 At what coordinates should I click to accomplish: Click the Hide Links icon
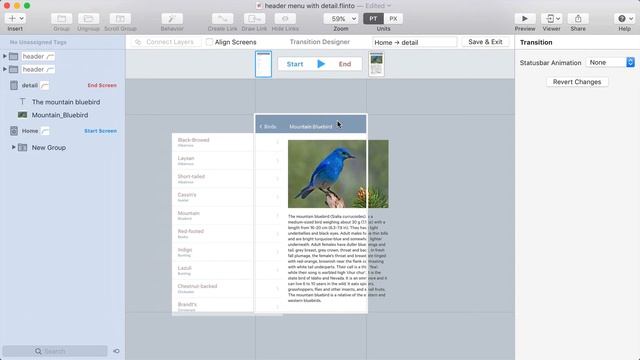point(285,19)
